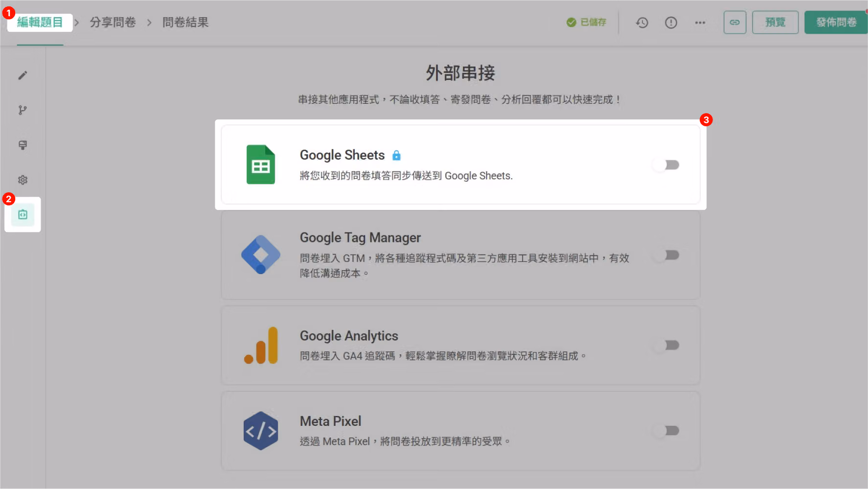Click the Google Tag Manager title text
The image size is (868, 489).
click(360, 238)
